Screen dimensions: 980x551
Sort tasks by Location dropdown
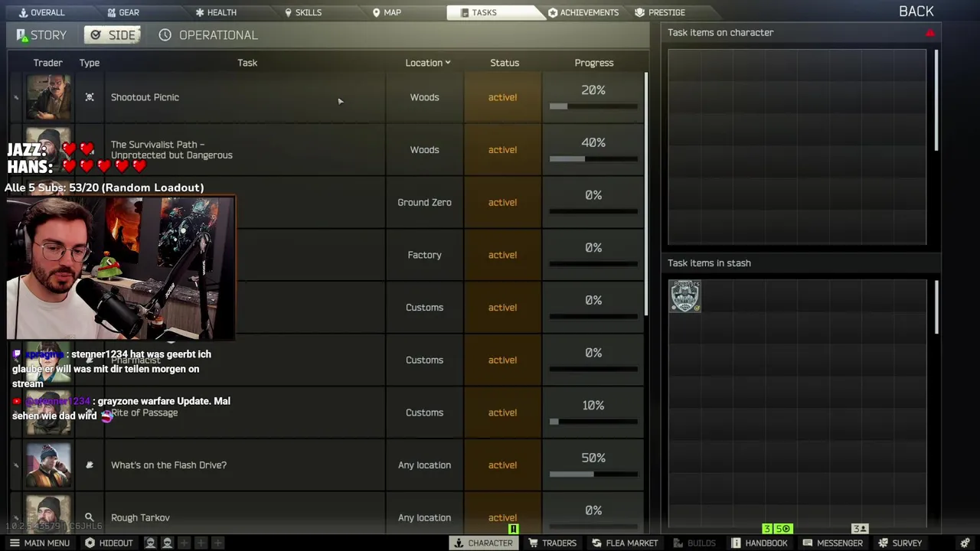(x=427, y=63)
